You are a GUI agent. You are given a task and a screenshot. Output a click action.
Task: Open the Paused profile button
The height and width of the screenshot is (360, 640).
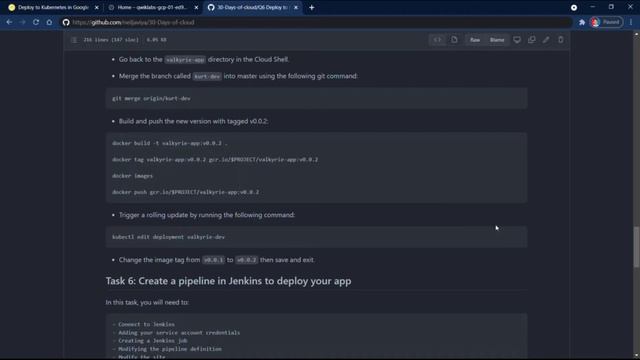[607, 22]
